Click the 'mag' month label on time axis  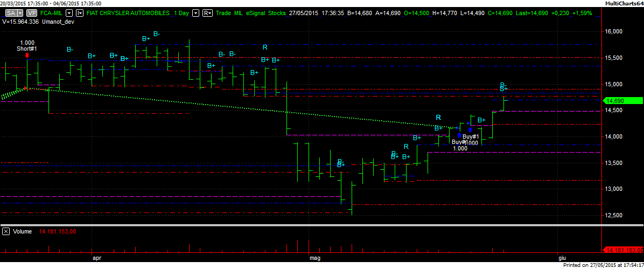pyautogui.click(x=315, y=258)
